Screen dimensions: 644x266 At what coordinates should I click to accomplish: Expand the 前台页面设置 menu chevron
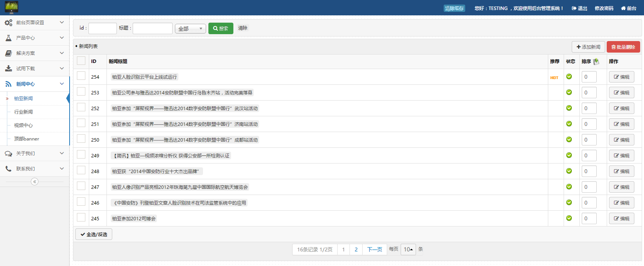pos(62,22)
